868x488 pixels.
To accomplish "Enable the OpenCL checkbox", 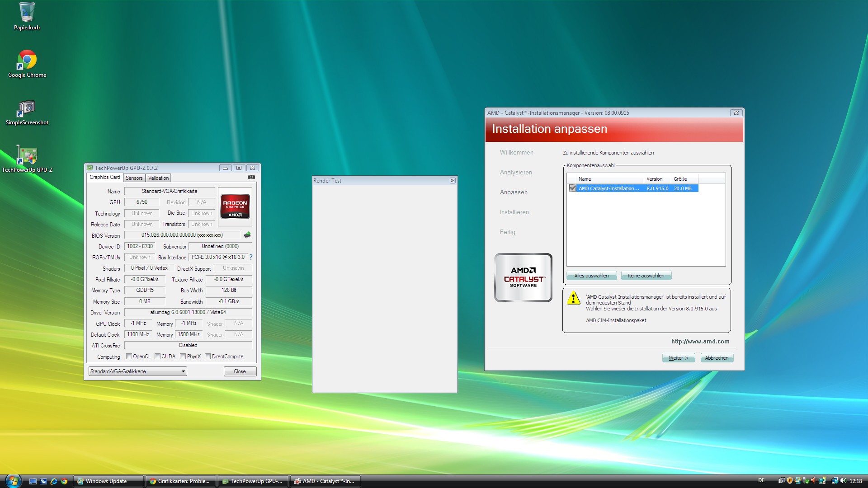I will pyautogui.click(x=129, y=357).
